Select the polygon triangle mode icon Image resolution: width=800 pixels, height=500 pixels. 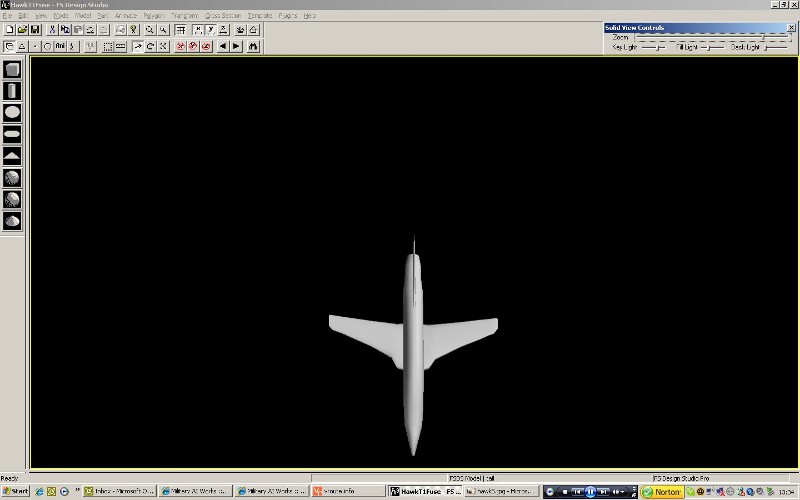22,46
